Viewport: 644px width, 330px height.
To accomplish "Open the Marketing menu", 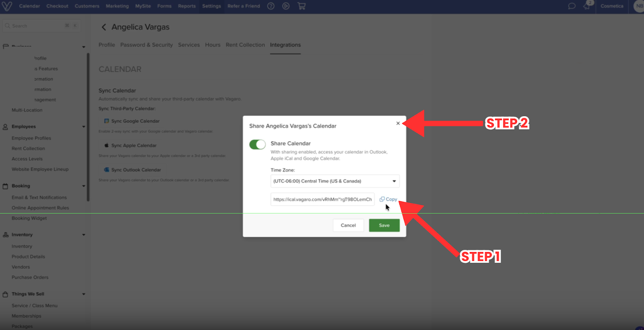I will 117,6.
